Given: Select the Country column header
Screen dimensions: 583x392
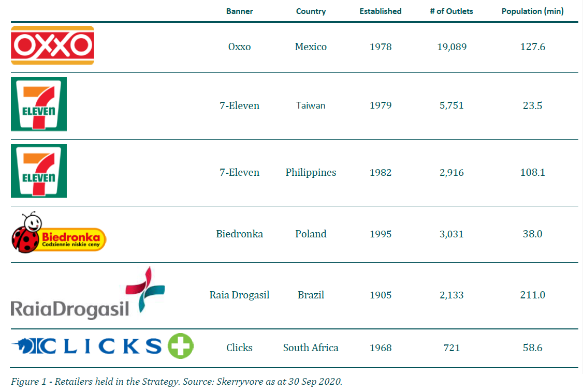Looking at the screenshot, I should pyautogui.click(x=311, y=11).
